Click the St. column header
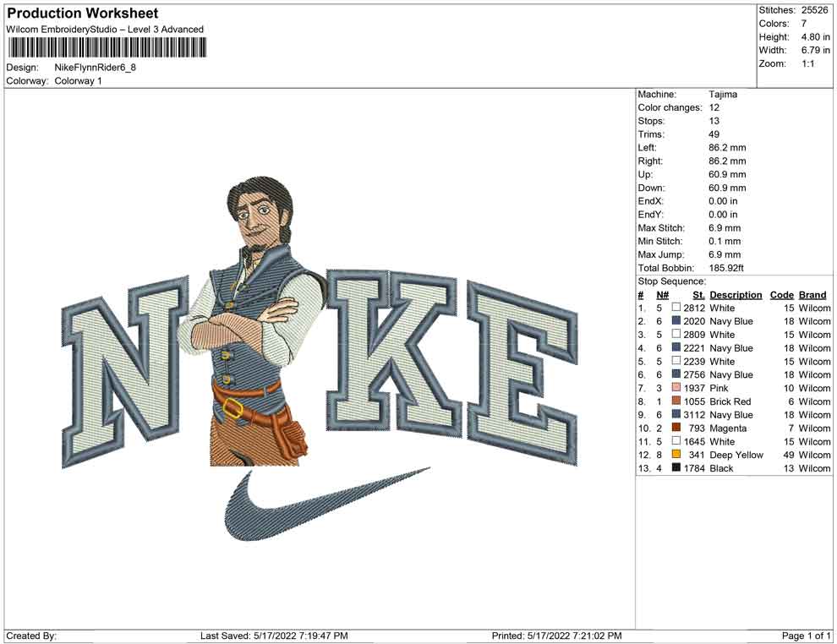Viewport: 837px width, 644px height. (698, 294)
